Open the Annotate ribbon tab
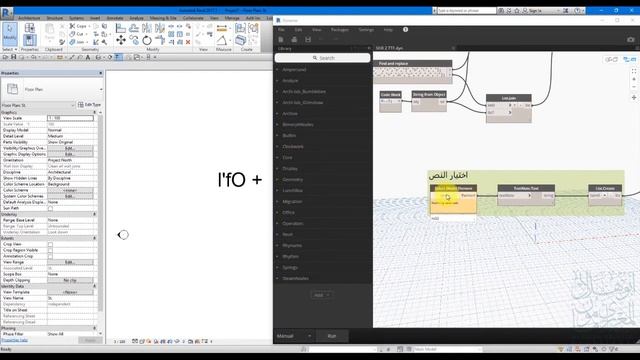This screenshot has height=360, width=640. click(x=115, y=18)
